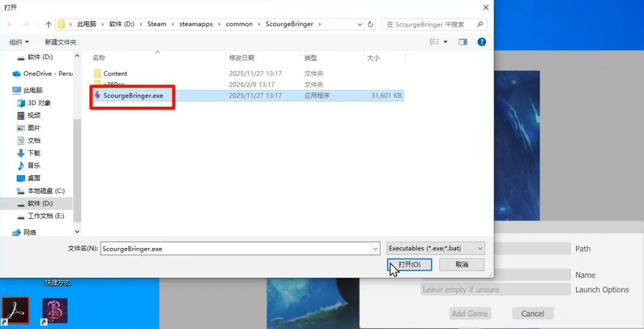Expand address bar history dropdown
This screenshot has height=329, width=644.
[x=360, y=24]
